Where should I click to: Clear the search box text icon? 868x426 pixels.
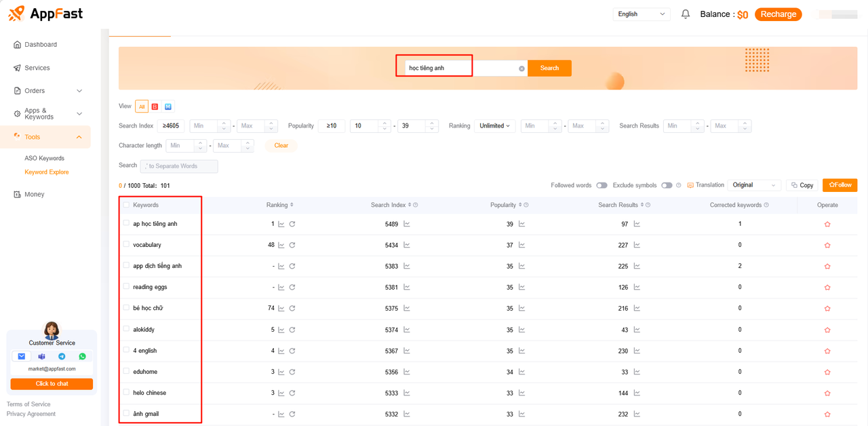pos(521,69)
